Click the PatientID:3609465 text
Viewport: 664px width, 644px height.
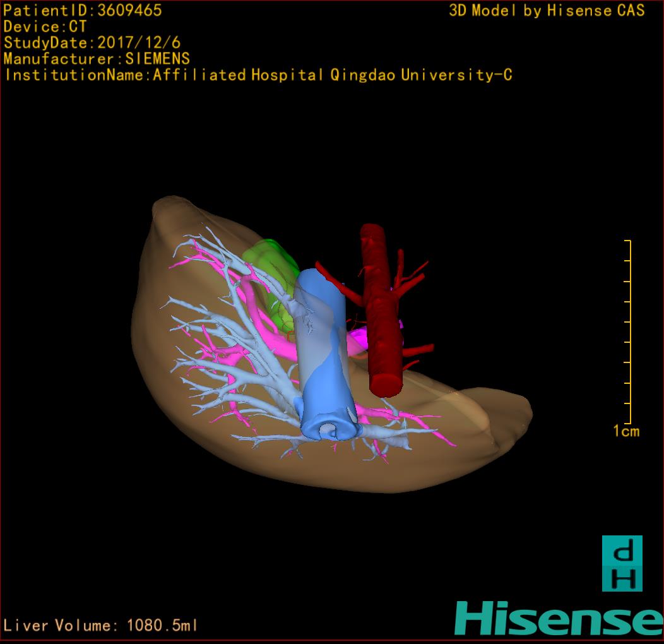click(x=83, y=10)
